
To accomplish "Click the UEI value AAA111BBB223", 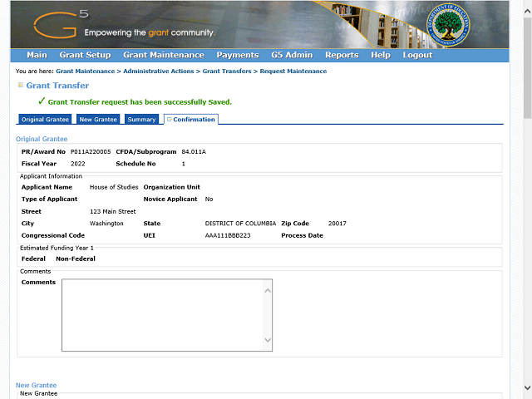I will 228,235.
